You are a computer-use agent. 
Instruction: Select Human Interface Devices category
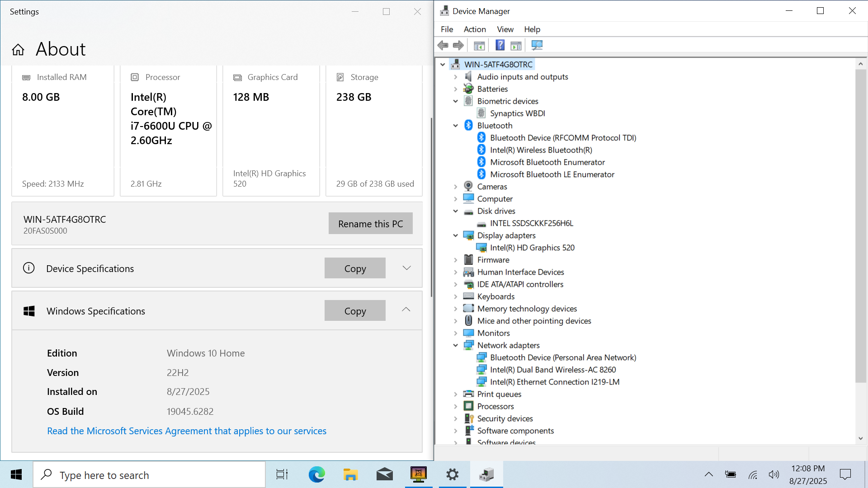point(520,272)
